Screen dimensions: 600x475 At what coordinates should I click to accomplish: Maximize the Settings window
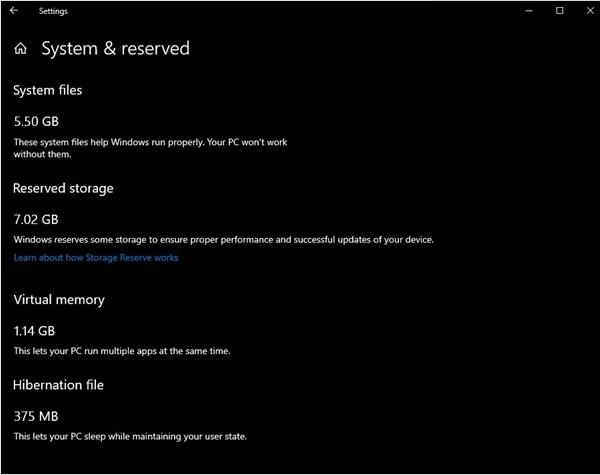click(x=559, y=11)
